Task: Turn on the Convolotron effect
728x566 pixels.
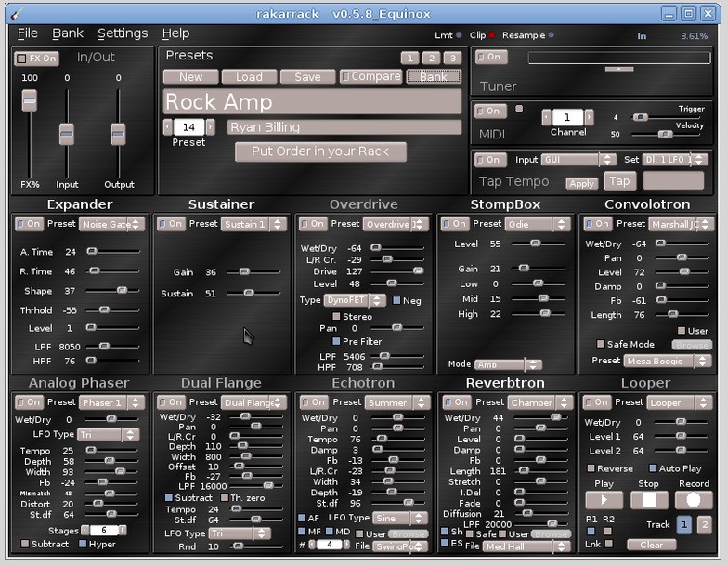Action: [x=597, y=224]
